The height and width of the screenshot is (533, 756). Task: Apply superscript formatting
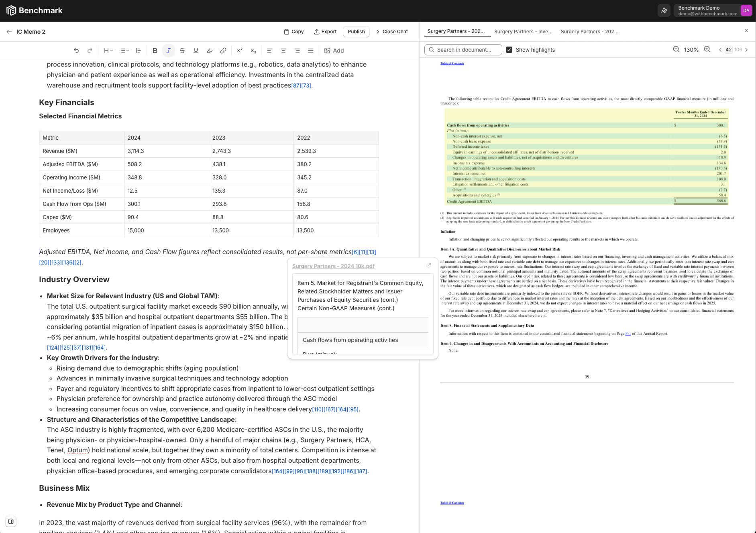pyautogui.click(x=240, y=51)
